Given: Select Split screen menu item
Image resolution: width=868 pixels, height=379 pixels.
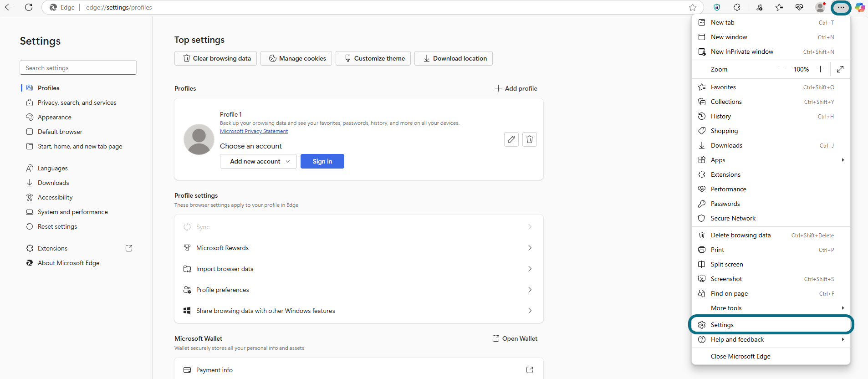Looking at the screenshot, I should coord(771,264).
